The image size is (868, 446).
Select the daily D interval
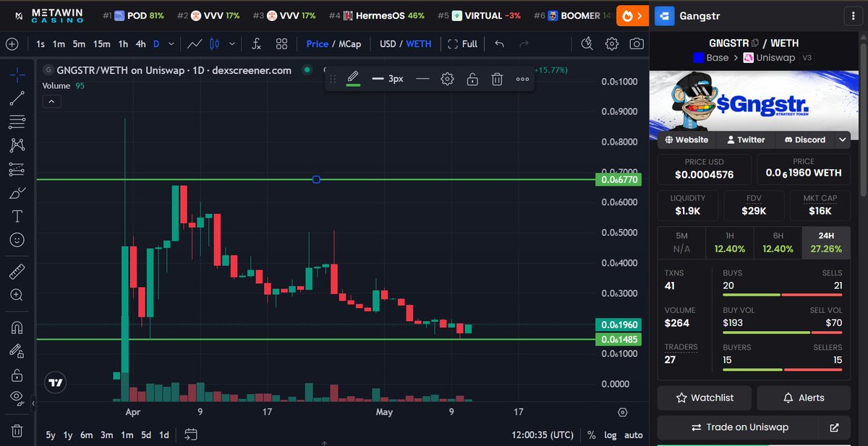[x=156, y=43]
